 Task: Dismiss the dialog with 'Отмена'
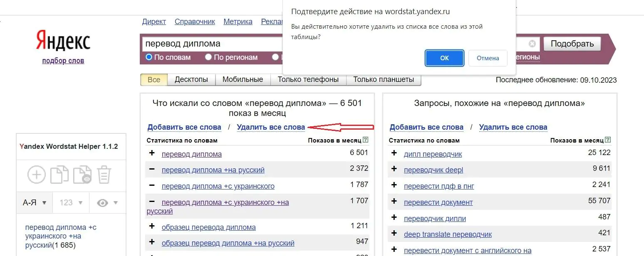point(488,58)
